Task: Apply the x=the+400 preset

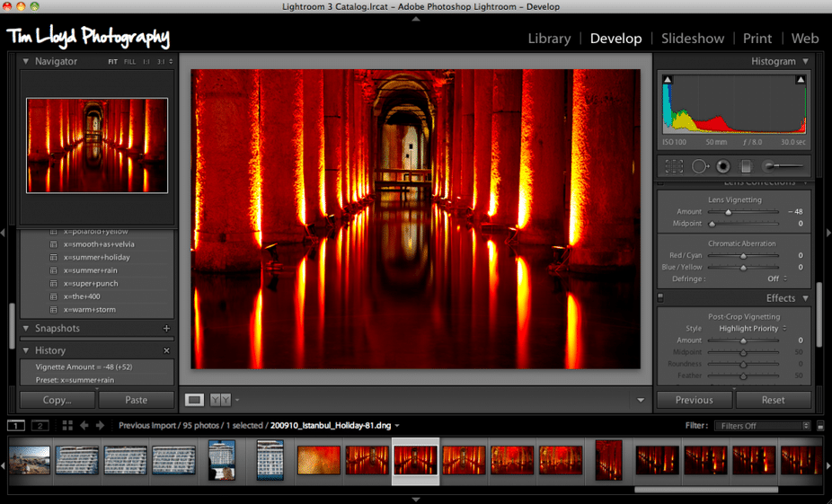Action: point(82,296)
